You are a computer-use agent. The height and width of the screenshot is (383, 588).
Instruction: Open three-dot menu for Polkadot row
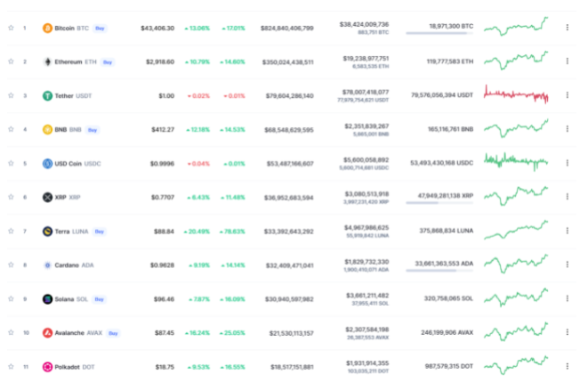[x=567, y=366]
